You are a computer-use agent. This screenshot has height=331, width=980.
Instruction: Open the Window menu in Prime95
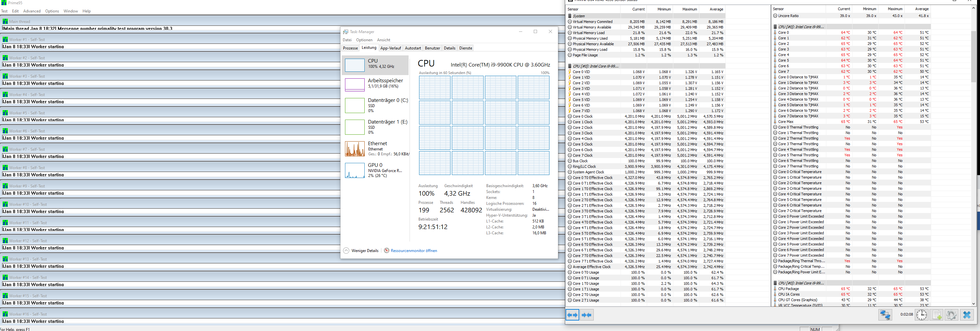[x=71, y=11]
